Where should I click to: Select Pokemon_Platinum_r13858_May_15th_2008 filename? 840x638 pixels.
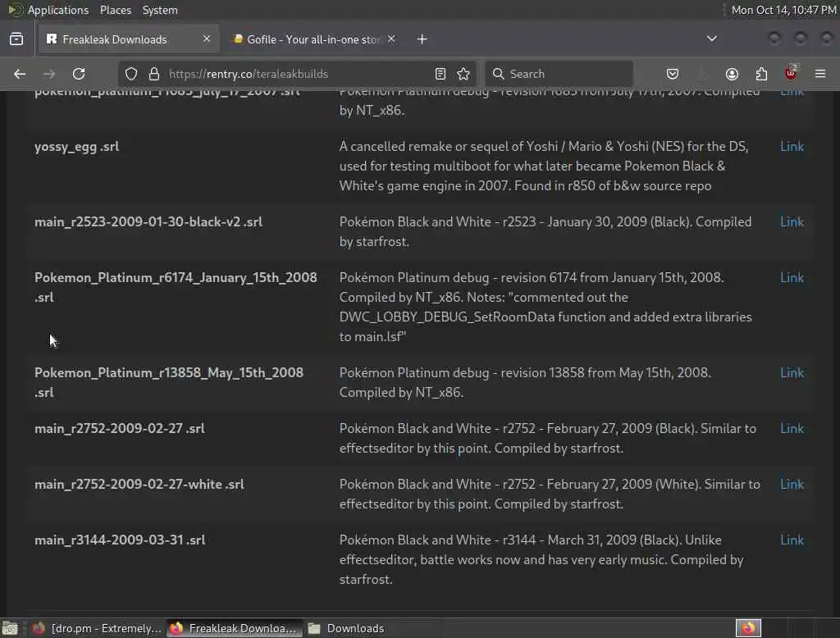[169, 382]
